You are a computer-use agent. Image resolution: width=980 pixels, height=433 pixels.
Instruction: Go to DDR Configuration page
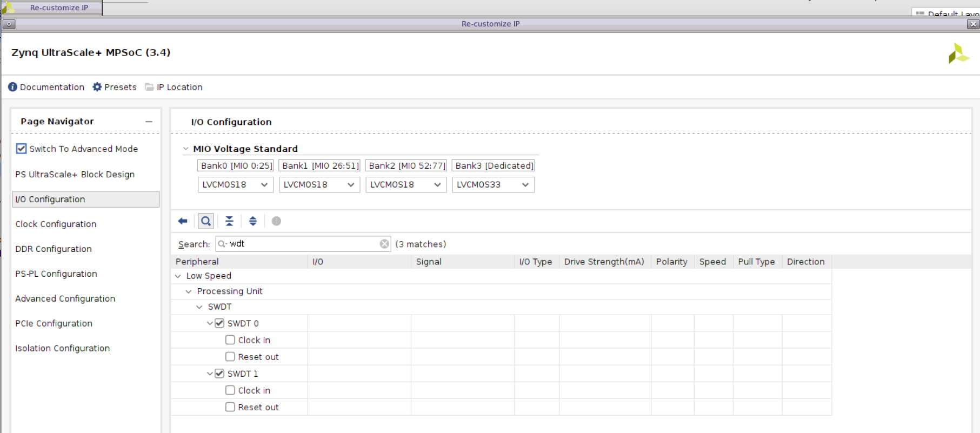tap(54, 249)
